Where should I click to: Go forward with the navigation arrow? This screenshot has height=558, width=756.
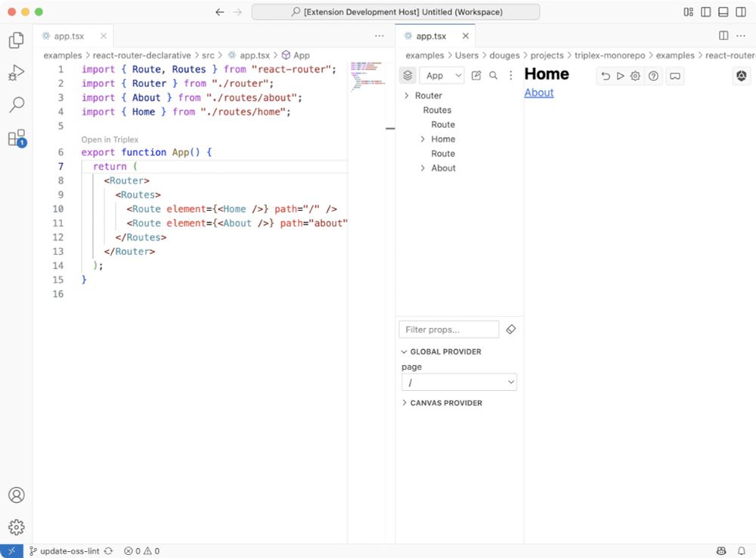point(237,12)
